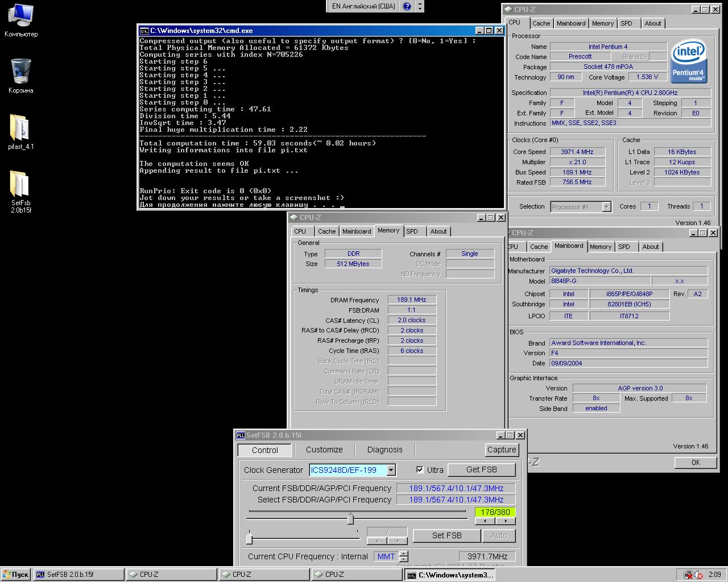Open SPD tab in CPU-Z timings window

coord(412,231)
